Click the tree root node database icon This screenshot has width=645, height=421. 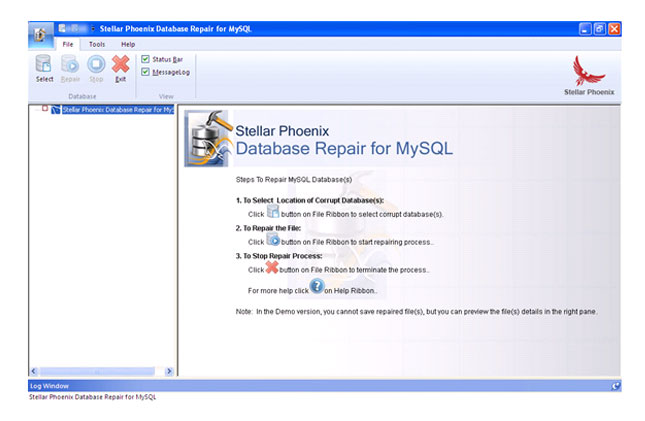pyautogui.click(x=56, y=110)
